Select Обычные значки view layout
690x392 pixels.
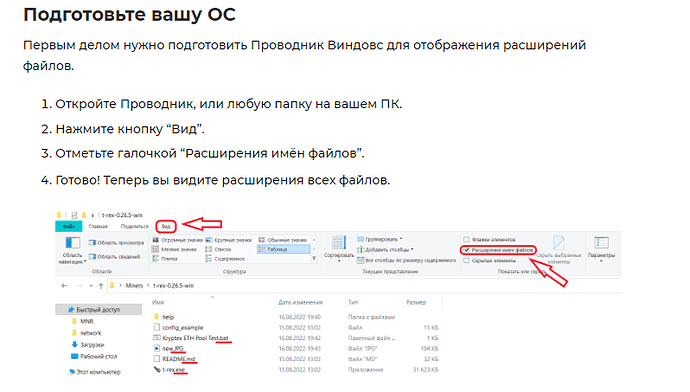pyautogui.click(x=283, y=240)
